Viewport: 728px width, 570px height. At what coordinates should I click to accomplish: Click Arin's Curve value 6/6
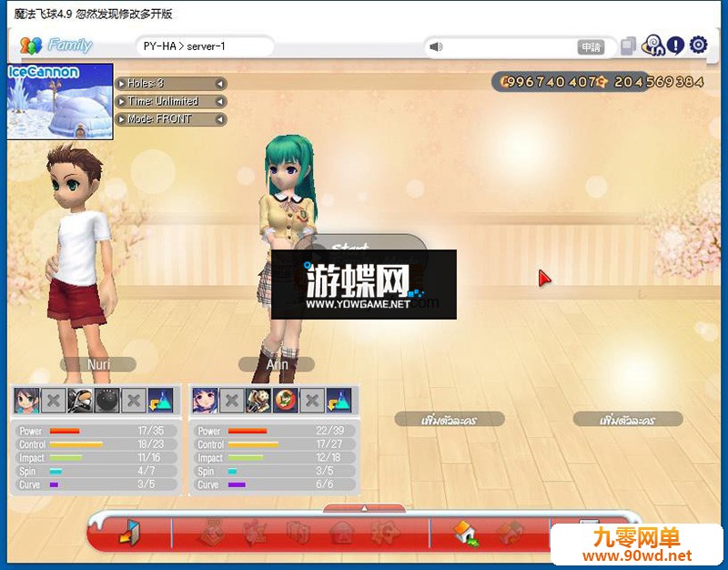pos(325,484)
